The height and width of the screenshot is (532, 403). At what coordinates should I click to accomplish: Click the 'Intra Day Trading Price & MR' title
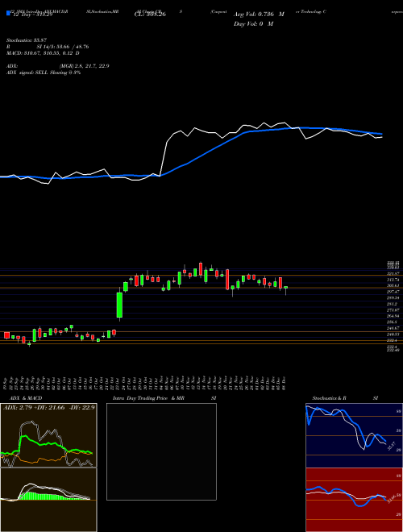148,398
